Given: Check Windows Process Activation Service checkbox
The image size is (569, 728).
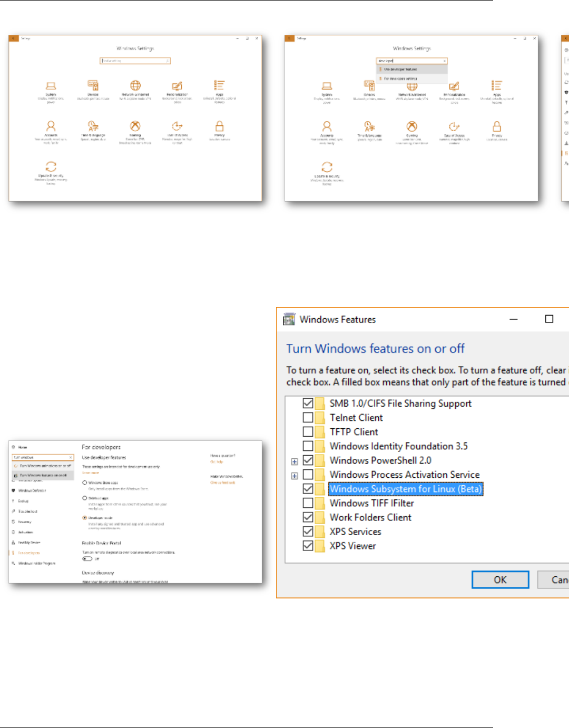Looking at the screenshot, I should click(308, 475).
